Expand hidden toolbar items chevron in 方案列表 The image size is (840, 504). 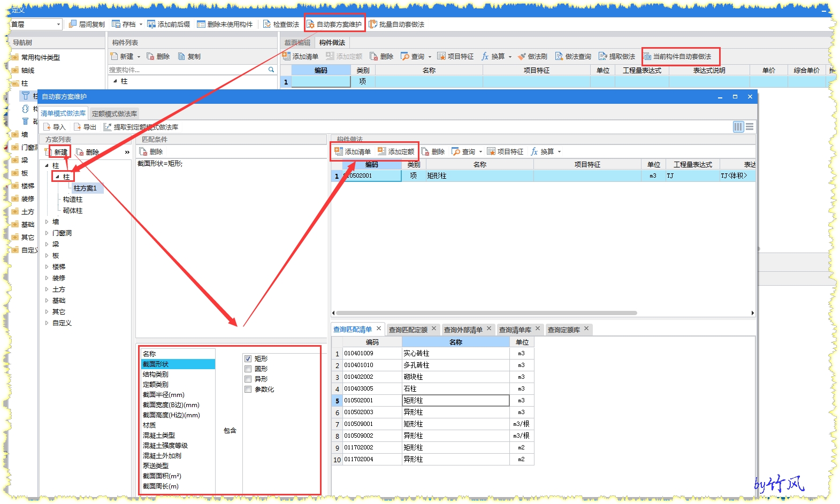click(127, 152)
